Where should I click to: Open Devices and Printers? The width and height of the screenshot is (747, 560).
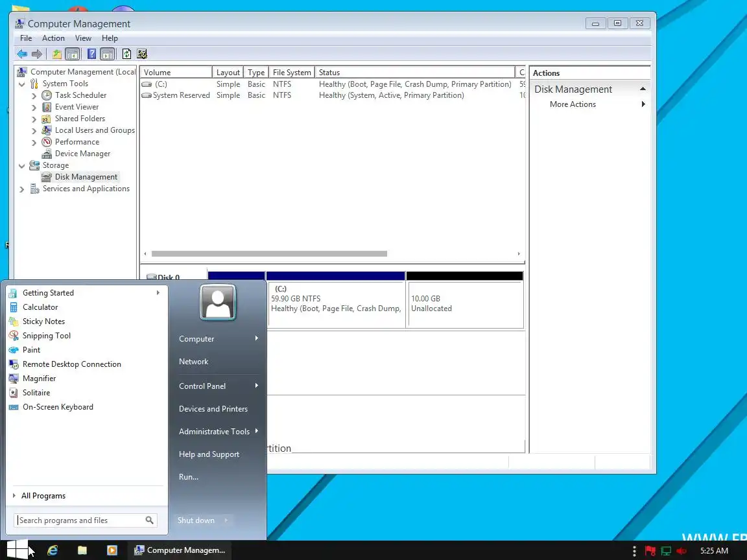pos(213,409)
